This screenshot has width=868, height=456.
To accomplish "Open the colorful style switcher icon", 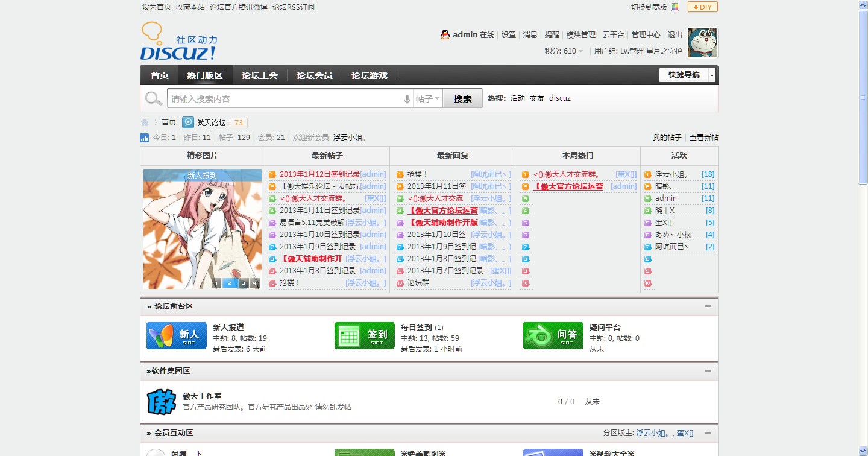I will coord(675,7).
